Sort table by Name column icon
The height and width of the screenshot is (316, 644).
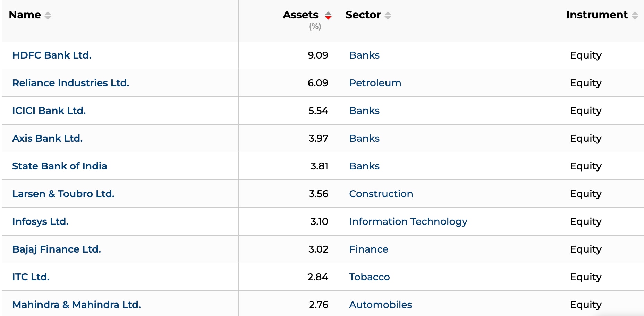[x=48, y=16]
